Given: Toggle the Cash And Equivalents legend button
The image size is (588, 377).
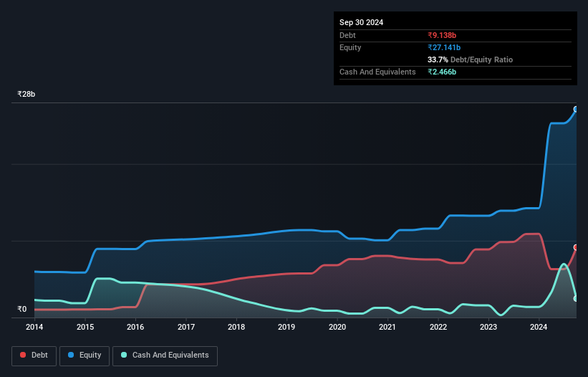Looking at the screenshot, I should [x=165, y=355].
